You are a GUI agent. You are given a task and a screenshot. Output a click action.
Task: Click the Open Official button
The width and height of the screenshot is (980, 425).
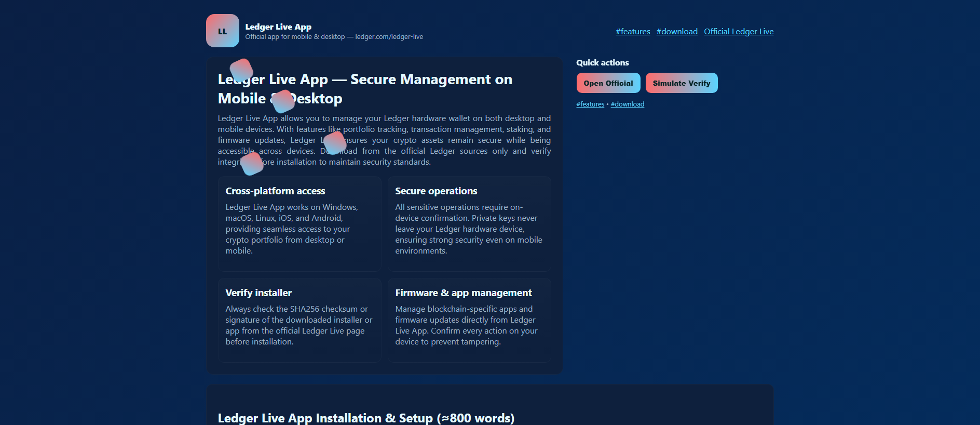click(608, 83)
